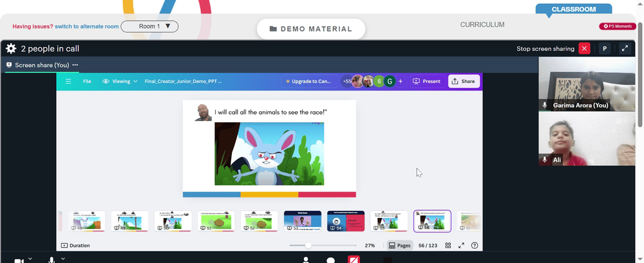Screen dimensions: 644x263
Task: Click the plus icon to add people
Action: click(x=401, y=81)
